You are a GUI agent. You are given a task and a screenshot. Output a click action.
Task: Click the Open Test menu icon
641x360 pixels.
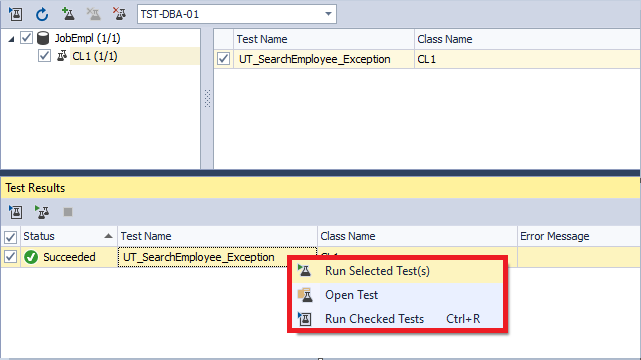[305, 295]
